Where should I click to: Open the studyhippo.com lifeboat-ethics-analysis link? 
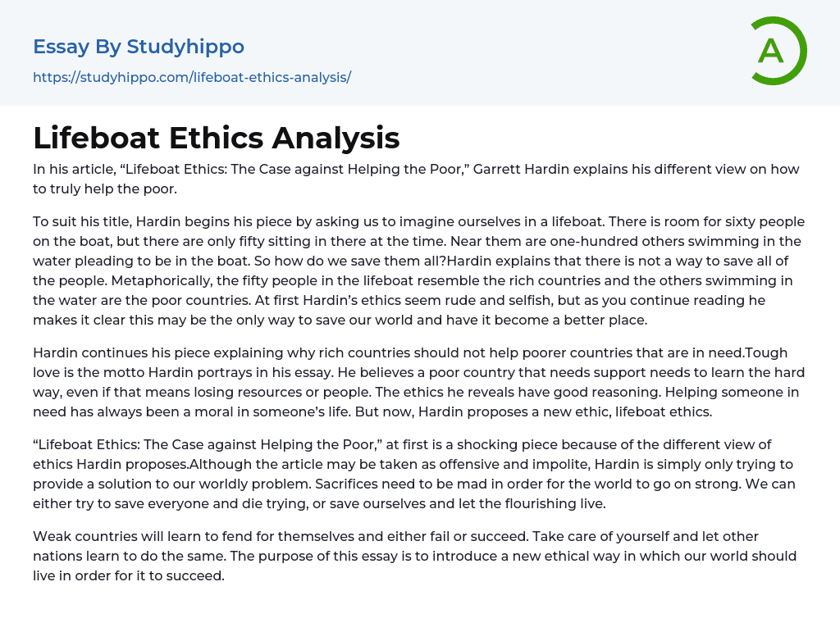coord(192,78)
